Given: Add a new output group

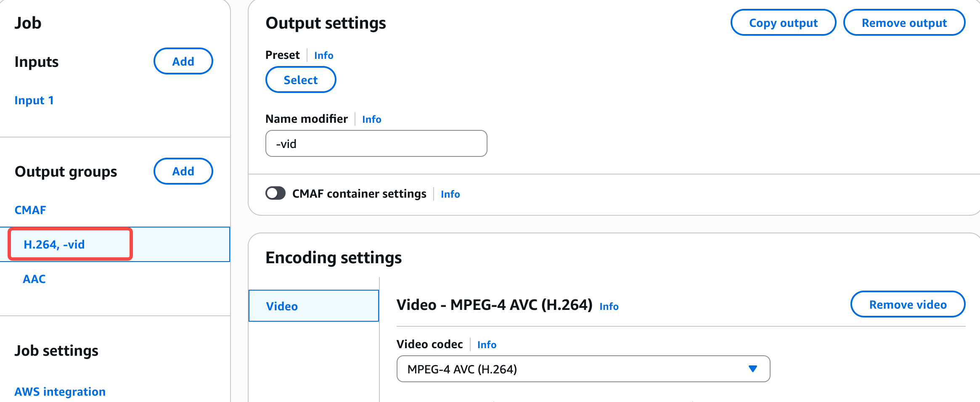Looking at the screenshot, I should coord(183,171).
